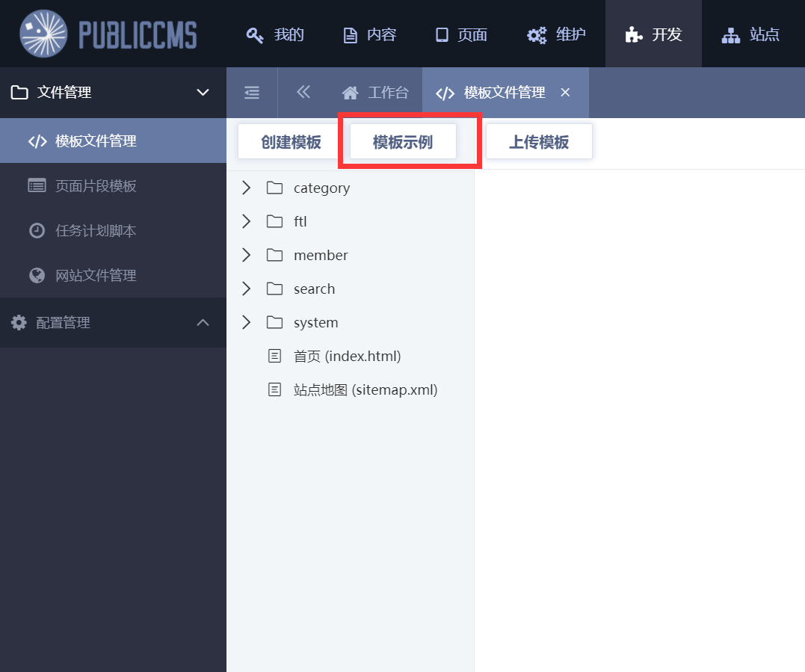Click the 创建模板 button
805x672 pixels.
[x=291, y=142]
